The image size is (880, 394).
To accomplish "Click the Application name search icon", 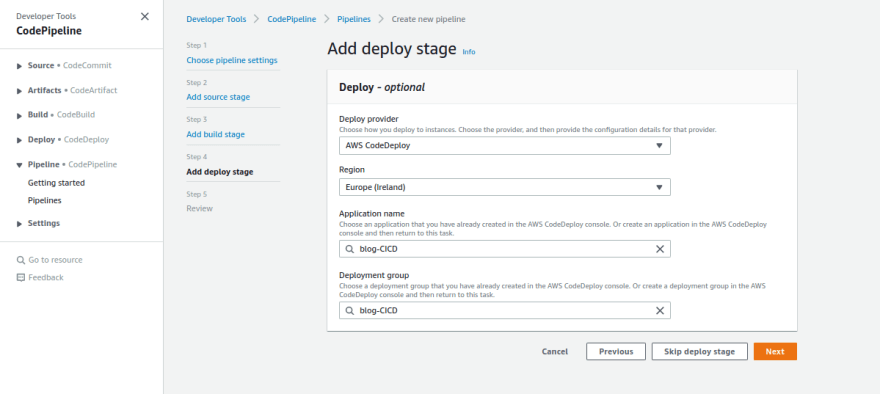I will point(349,249).
